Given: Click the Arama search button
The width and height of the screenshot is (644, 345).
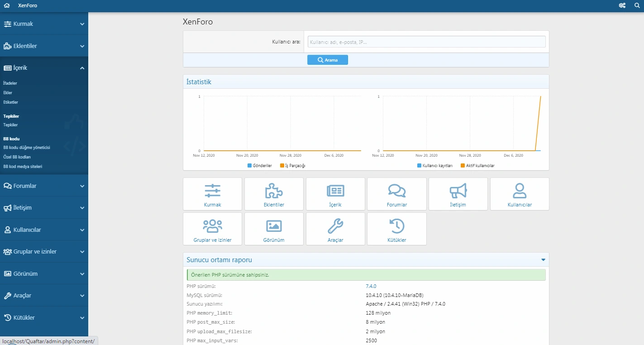Looking at the screenshot, I should (x=328, y=60).
